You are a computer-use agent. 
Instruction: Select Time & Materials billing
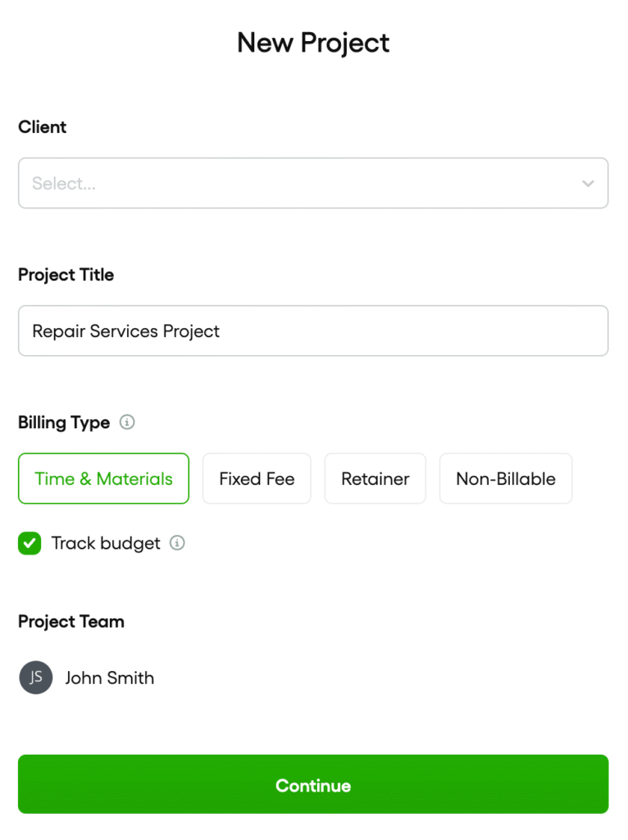pos(103,478)
